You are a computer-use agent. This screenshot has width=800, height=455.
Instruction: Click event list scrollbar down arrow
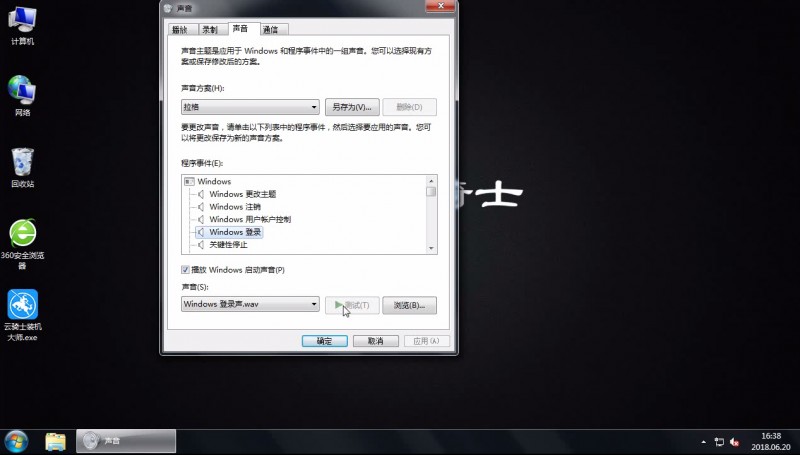pos(432,248)
